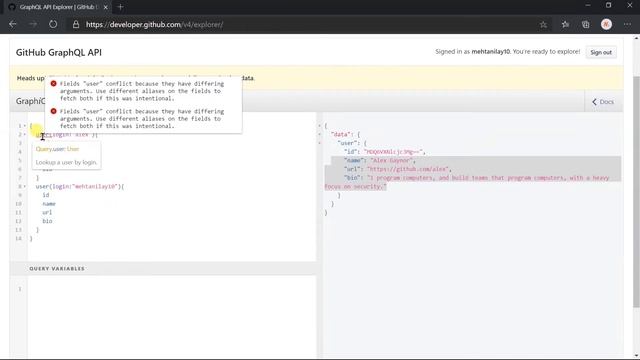
Task: Open the collections icon
Action: tap(586, 24)
